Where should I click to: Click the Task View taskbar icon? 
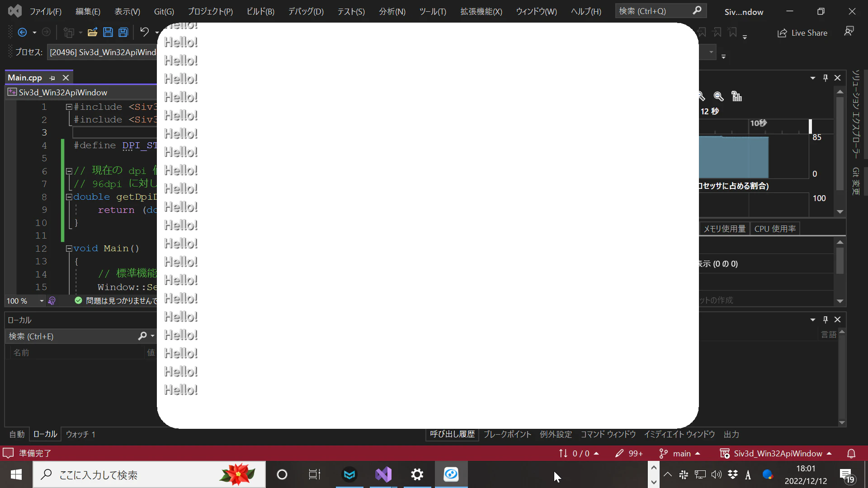315,474
